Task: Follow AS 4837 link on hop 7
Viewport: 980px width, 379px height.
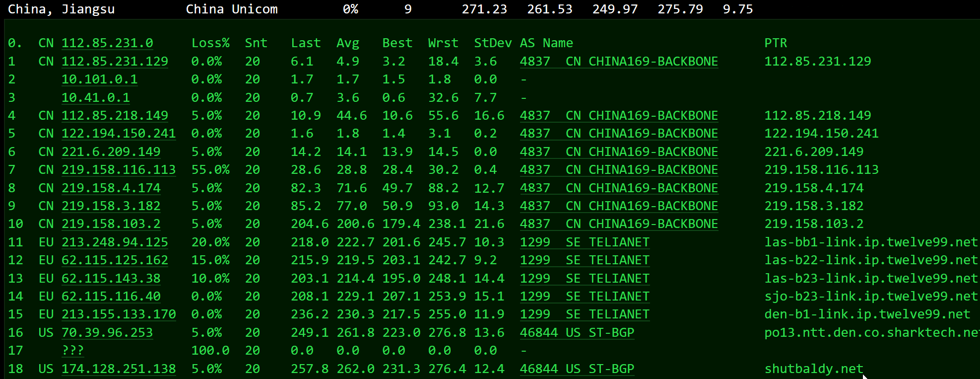Action: pos(619,169)
